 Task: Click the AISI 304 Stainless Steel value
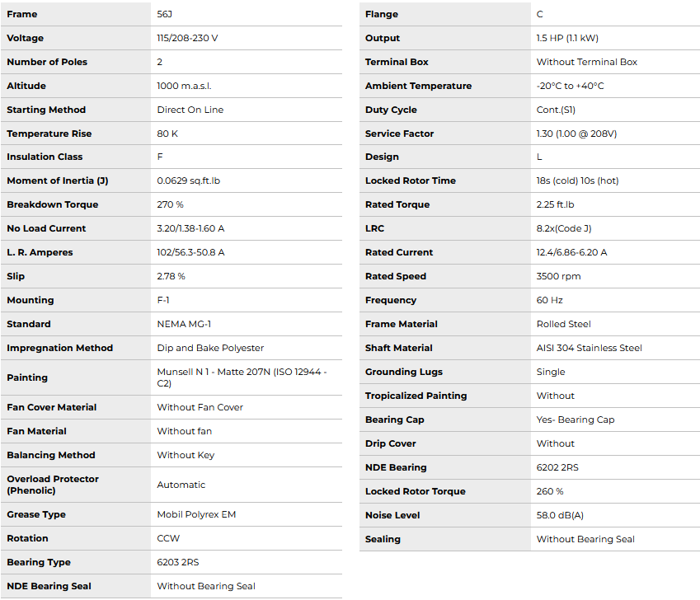(x=589, y=348)
